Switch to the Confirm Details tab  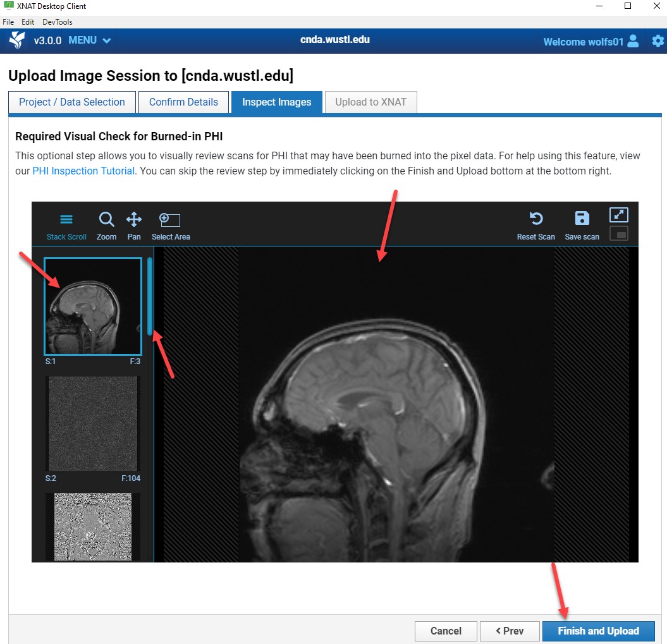tap(183, 102)
